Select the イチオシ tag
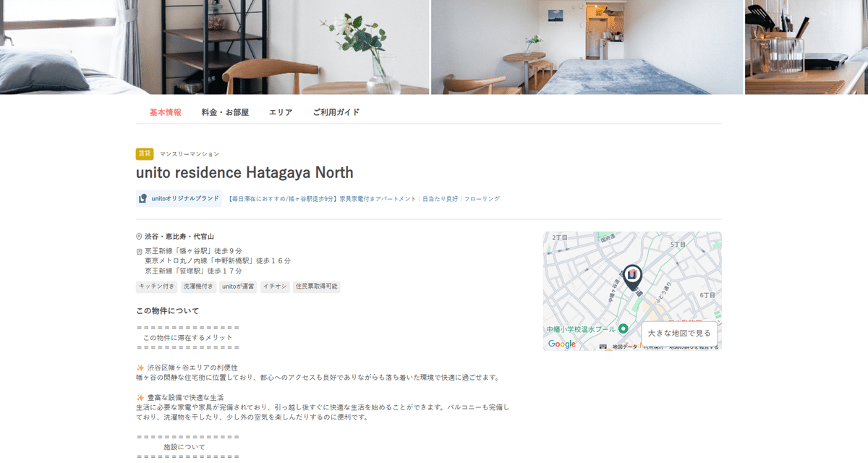 275,286
